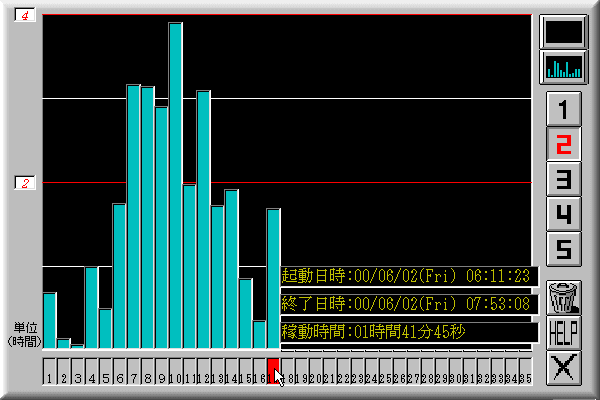Select record slot 9 in bottom strip
Viewport: 600px width, 400px height.
(x=161, y=371)
